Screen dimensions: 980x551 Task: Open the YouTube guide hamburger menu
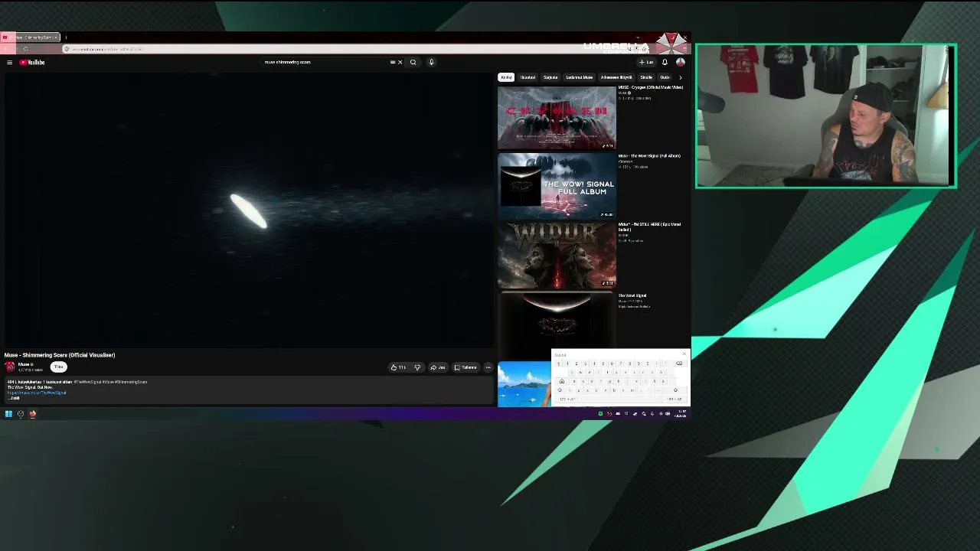[x=9, y=62]
